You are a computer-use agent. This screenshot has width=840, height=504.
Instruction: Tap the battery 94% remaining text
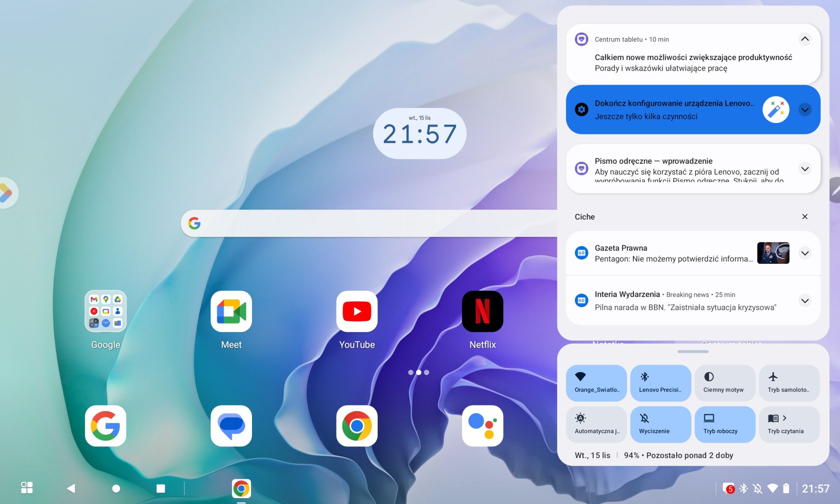(x=678, y=455)
